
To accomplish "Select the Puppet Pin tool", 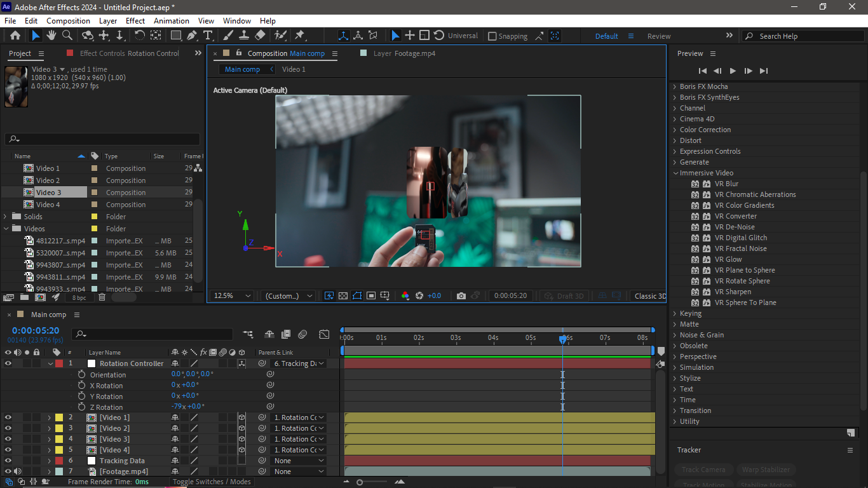I will coord(300,36).
